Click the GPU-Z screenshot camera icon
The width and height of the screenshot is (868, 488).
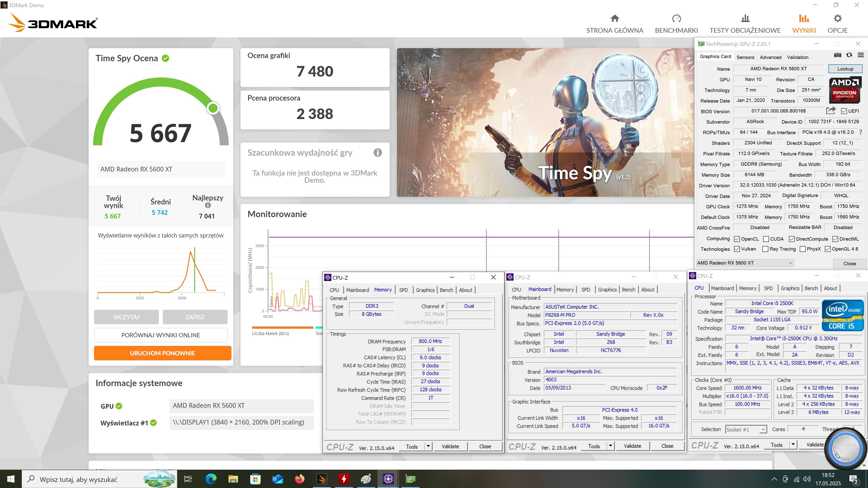point(837,55)
